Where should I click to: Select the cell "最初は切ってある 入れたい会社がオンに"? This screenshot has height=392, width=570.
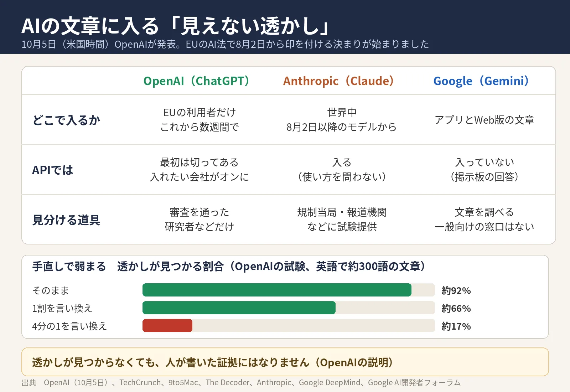click(199, 170)
